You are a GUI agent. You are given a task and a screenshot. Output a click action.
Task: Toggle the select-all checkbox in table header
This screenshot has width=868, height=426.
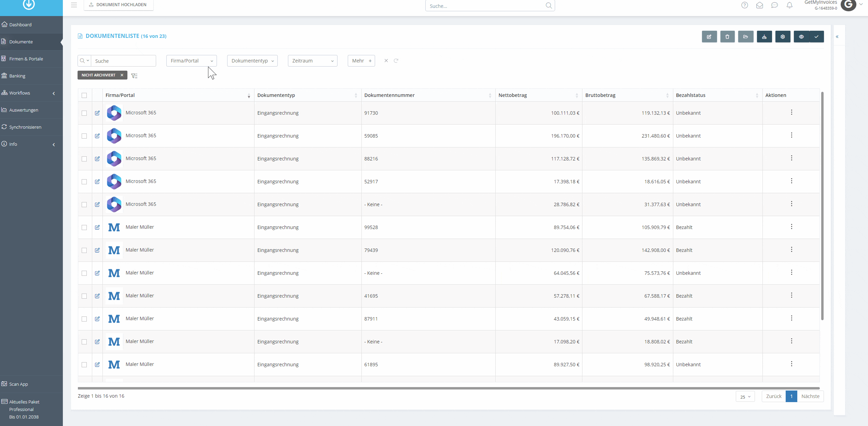(84, 95)
